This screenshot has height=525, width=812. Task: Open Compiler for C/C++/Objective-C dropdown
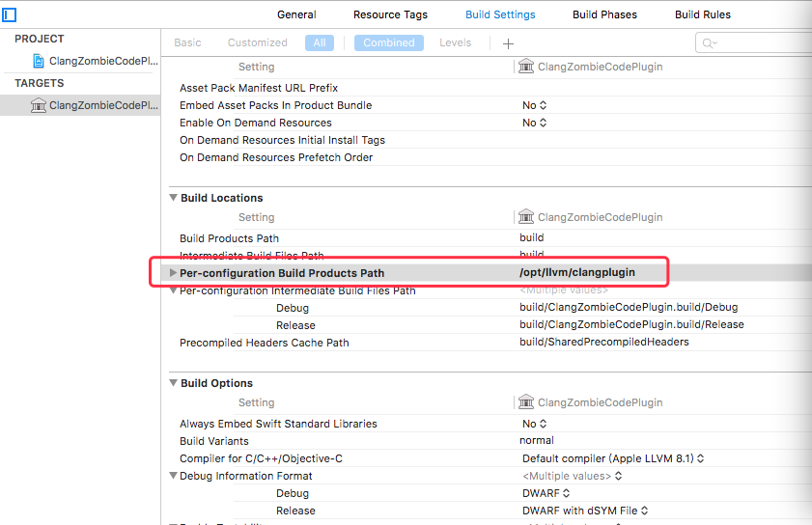[613, 458]
